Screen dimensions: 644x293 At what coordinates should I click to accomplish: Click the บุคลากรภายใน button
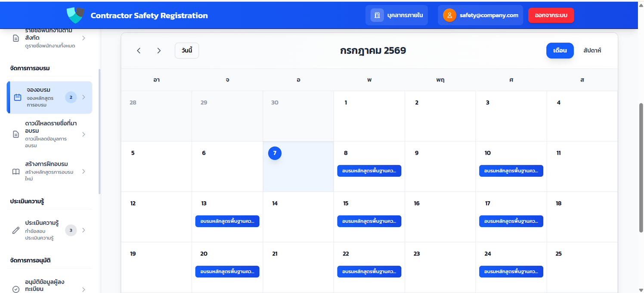(x=396, y=15)
